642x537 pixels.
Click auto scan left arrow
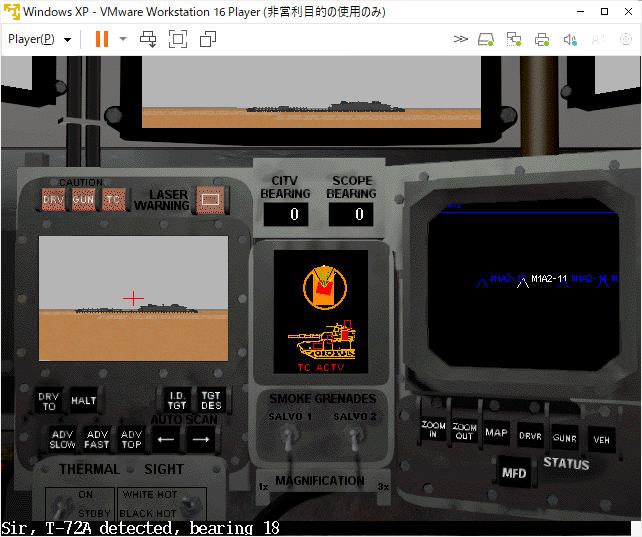point(166,440)
